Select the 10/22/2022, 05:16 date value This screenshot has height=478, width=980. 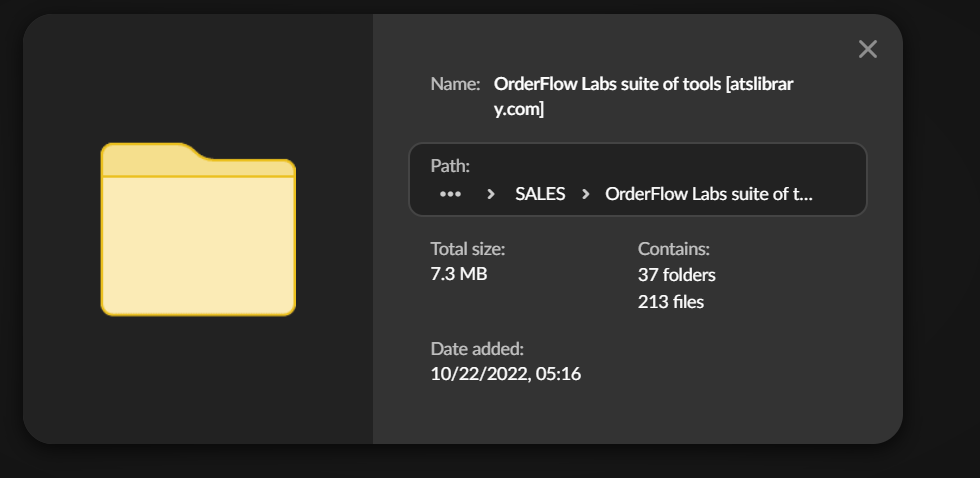pos(505,375)
